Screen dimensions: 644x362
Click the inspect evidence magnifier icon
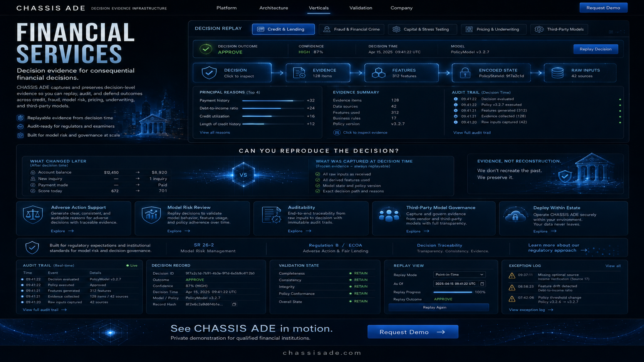click(x=337, y=132)
